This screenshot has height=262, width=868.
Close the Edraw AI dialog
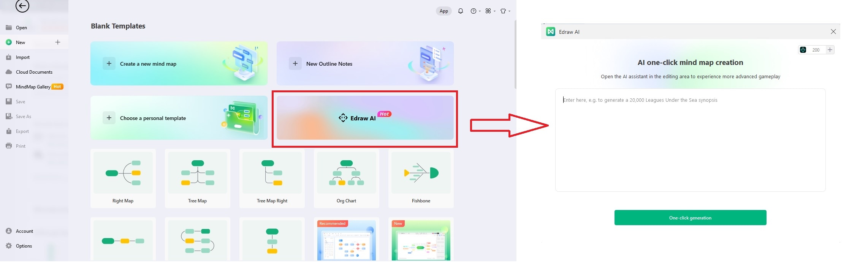(x=833, y=32)
